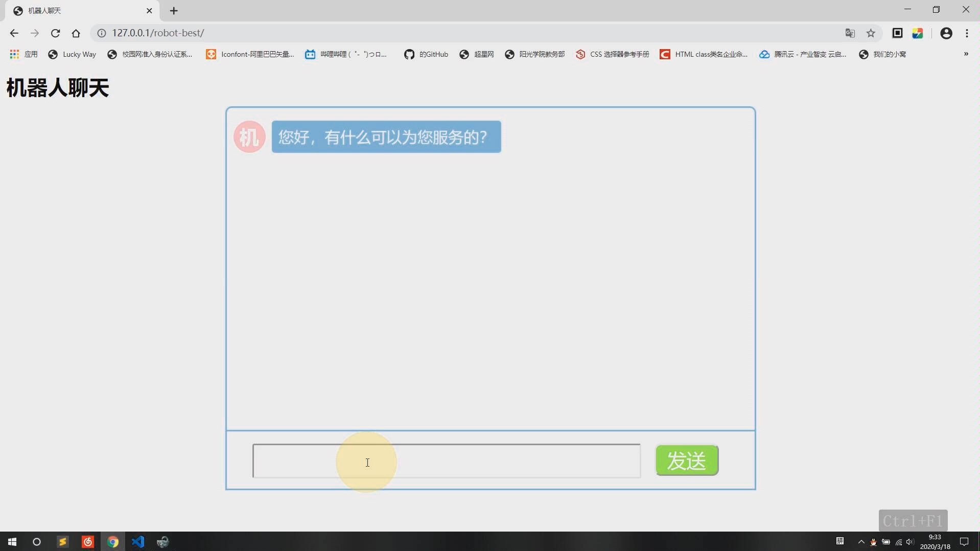Minimize the Chrome window

907,9
